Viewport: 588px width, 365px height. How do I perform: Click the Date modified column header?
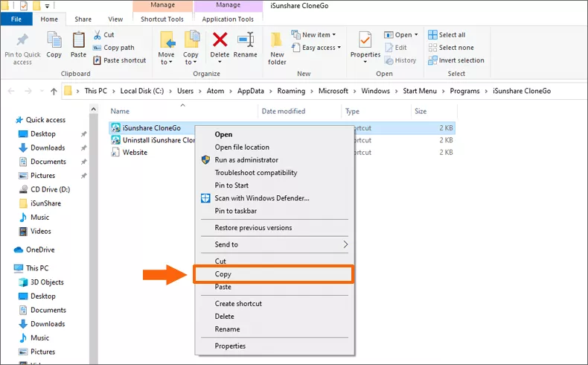click(x=283, y=111)
